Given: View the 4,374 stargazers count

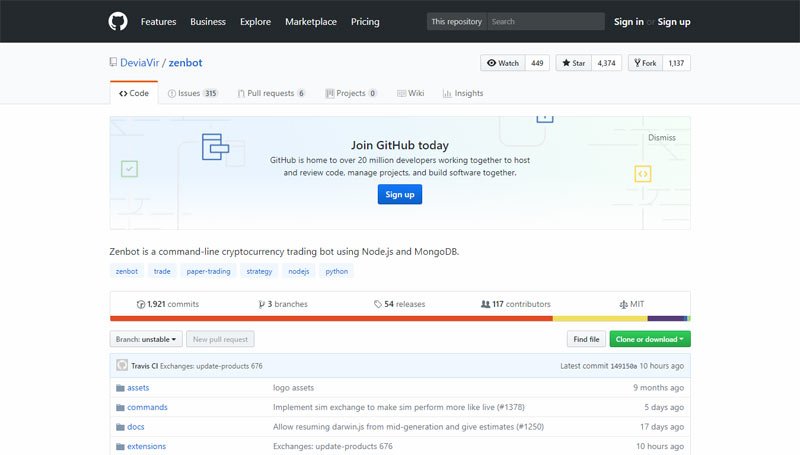Looking at the screenshot, I should 607,63.
